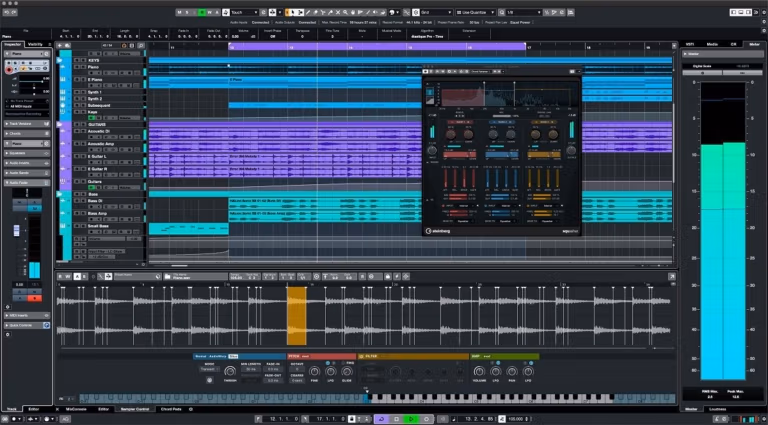Open the 1/8 quantize preset dropdown
This screenshot has height=425, width=768.
pyautogui.click(x=524, y=12)
